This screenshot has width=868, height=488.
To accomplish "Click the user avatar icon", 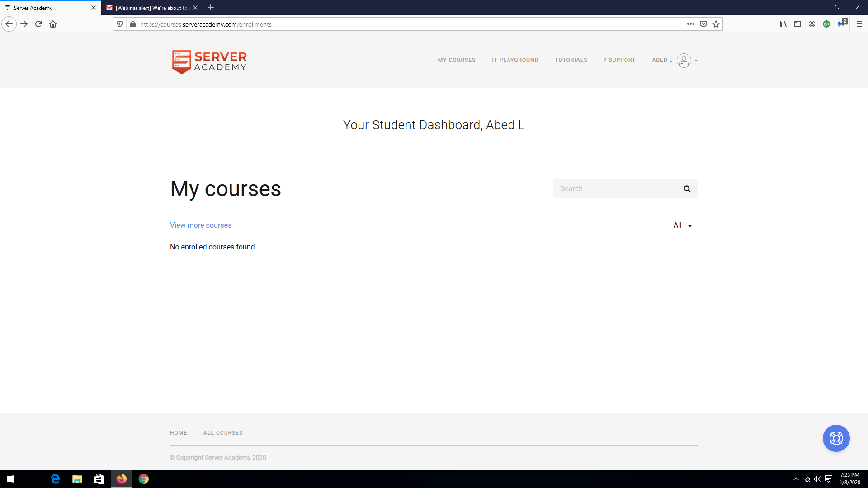I will pos(684,60).
